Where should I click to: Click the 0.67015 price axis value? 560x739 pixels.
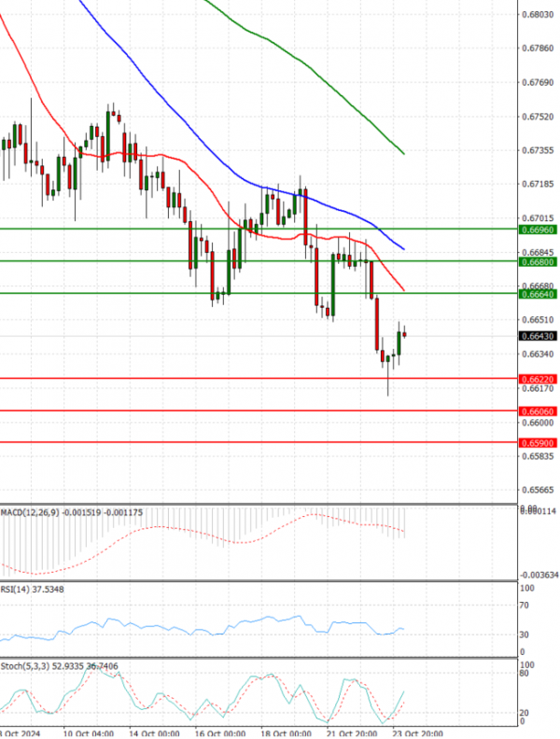click(x=539, y=218)
